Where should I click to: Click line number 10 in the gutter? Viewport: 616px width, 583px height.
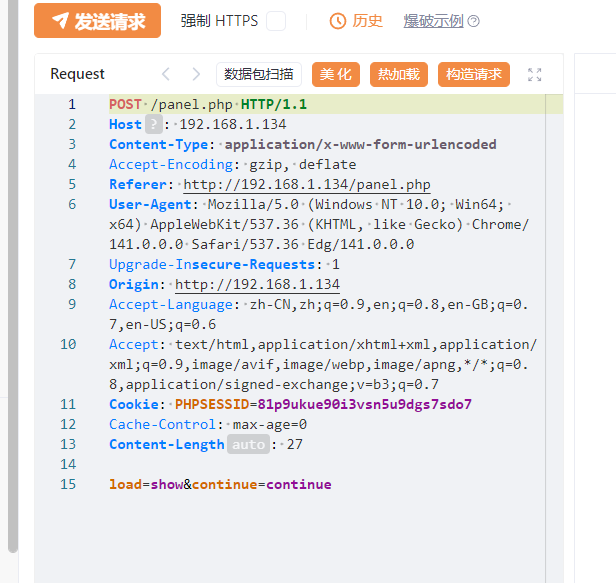point(68,345)
